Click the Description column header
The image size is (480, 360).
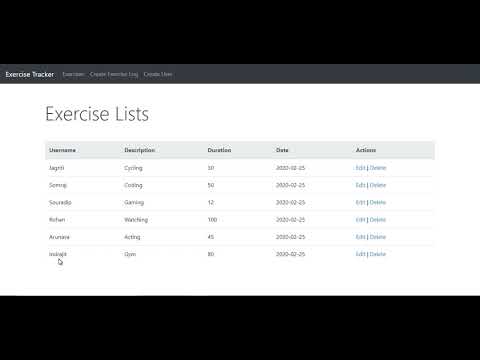pos(139,150)
